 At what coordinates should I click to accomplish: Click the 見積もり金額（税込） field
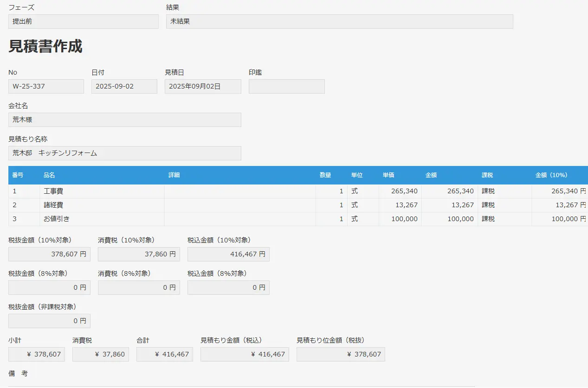[245, 354]
